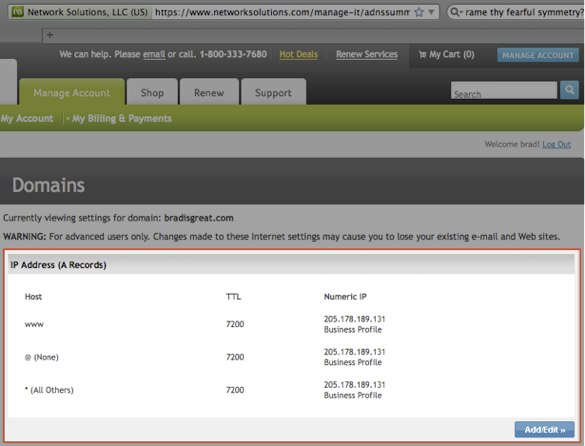
Task: Click the shopping cart icon
Action: [x=422, y=54]
